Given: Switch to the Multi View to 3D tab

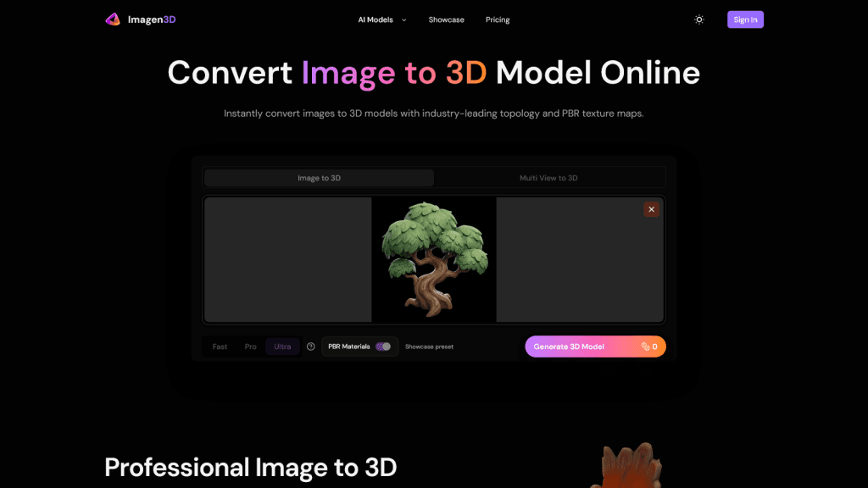Looking at the screenshot, I should tap(549, 177).
